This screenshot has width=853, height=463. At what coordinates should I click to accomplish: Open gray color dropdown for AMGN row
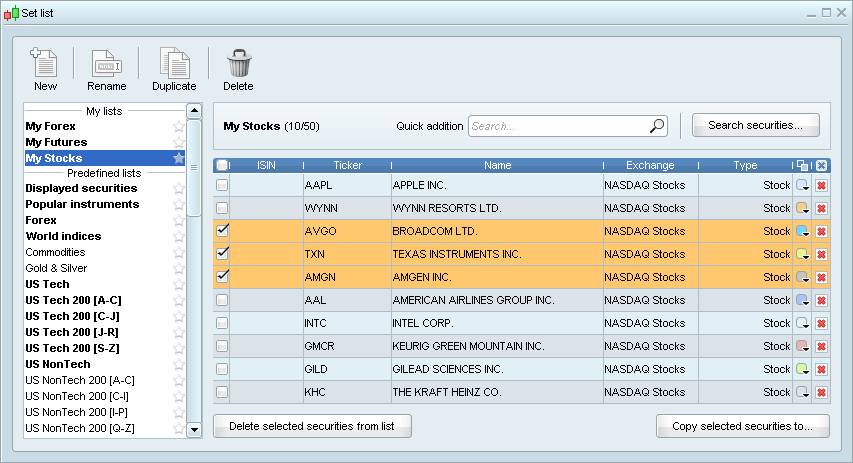pos(802,277)
